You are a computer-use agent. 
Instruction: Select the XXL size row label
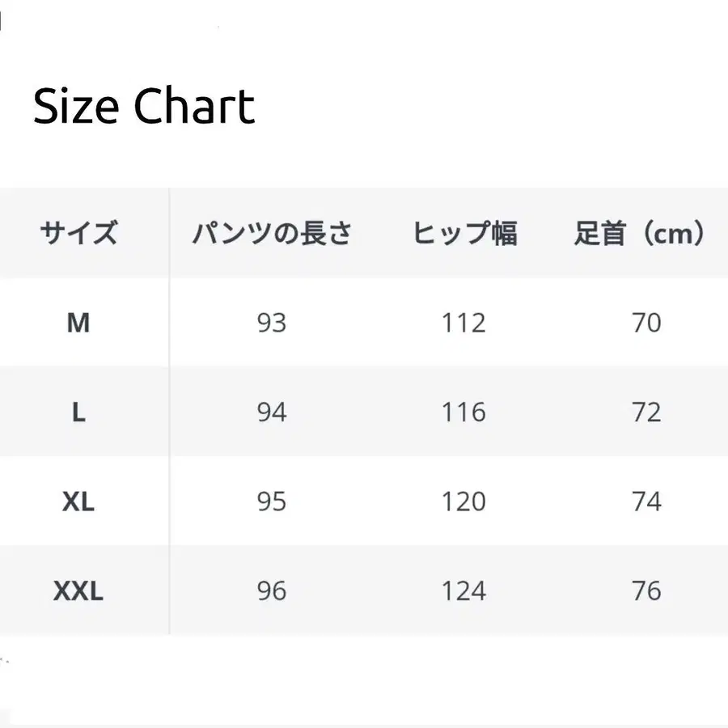tap(78, 591)
